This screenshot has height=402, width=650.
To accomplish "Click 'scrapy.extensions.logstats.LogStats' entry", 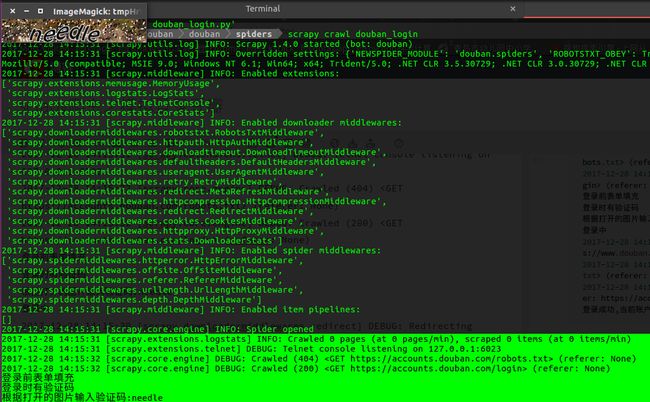I will click(x=106, y=93).
